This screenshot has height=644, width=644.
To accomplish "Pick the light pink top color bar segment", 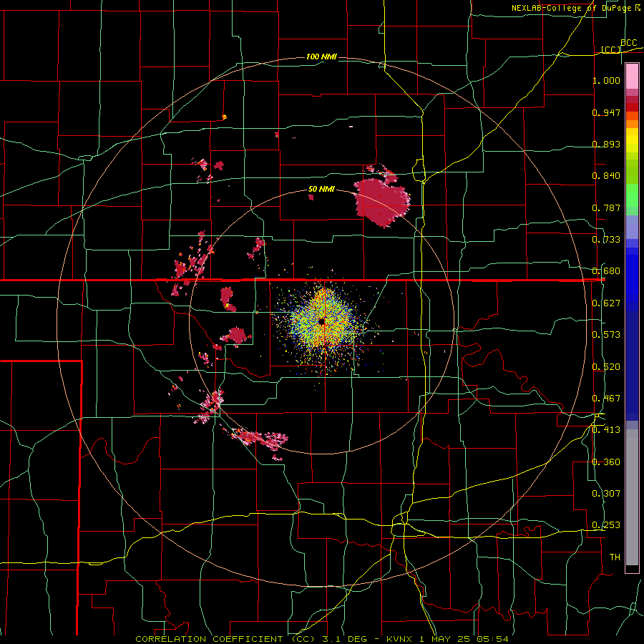I will point(632,77).
